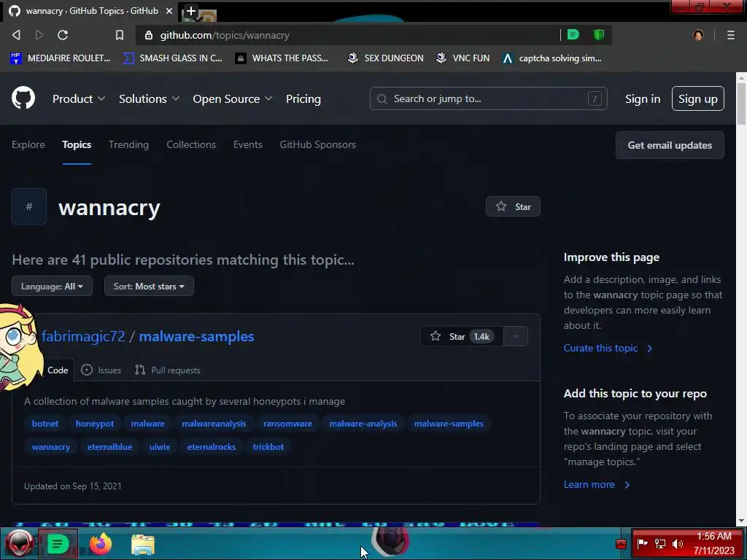The width and height of the screenshot is (747, 560).
Task: Click the slash shortcut key icon
Action: [x=594, y=98]
